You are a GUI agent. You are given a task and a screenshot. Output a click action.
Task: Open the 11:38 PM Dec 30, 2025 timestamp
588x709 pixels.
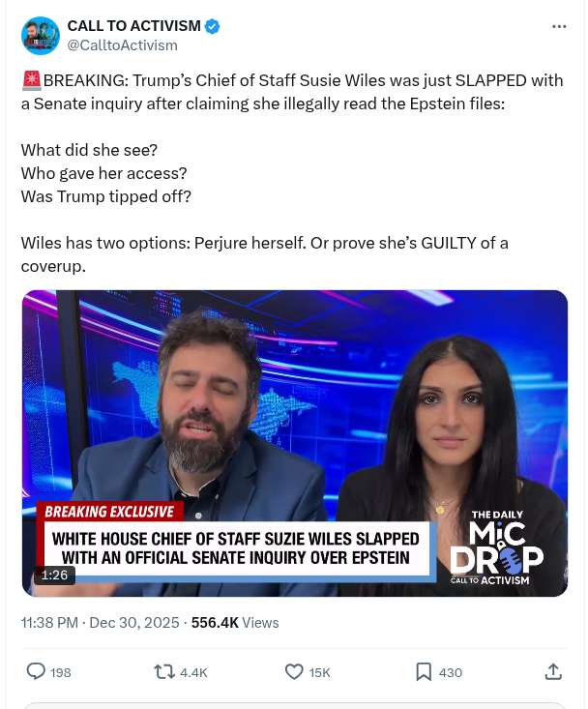tap(100, 623)
